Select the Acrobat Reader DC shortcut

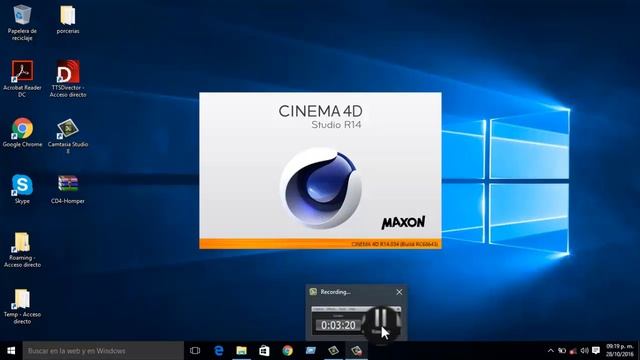[22, 79]
